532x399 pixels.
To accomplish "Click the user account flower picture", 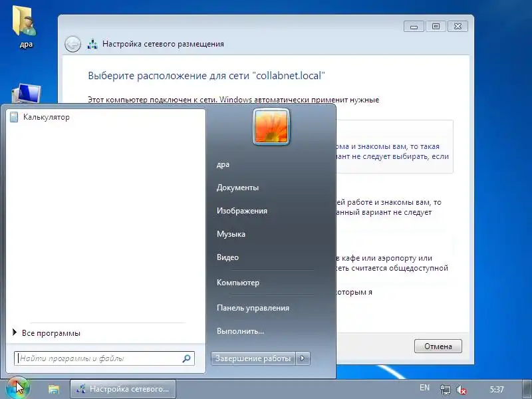I will tap(271, 126).
